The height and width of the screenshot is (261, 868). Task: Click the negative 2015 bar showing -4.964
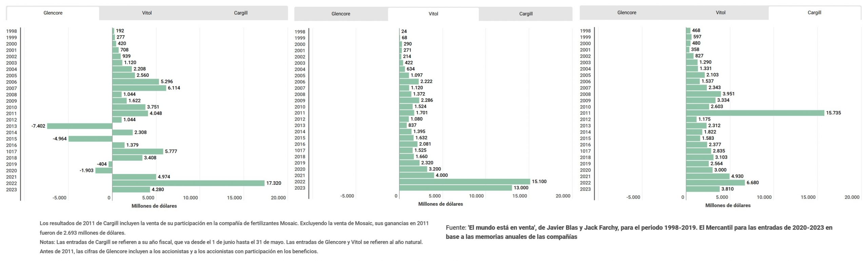pos(90,139)
